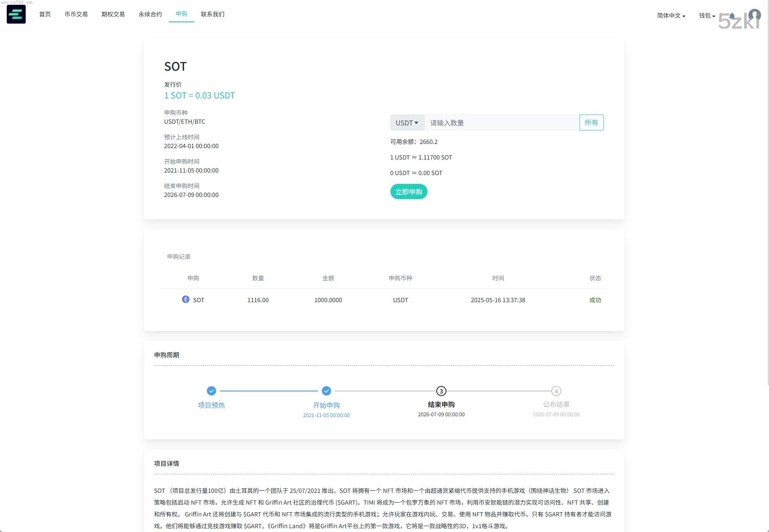Click the exchange logo icon

[16, 14]
